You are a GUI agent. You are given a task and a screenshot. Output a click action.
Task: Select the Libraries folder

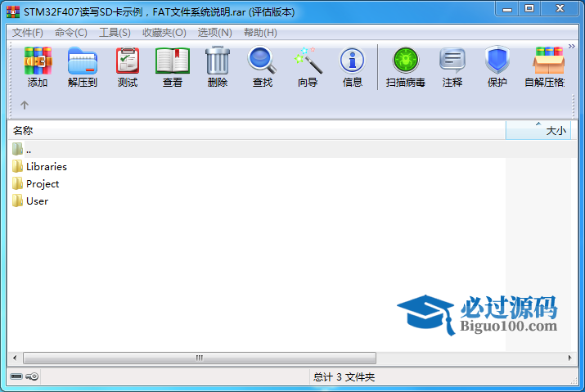[x=46, y=166]
